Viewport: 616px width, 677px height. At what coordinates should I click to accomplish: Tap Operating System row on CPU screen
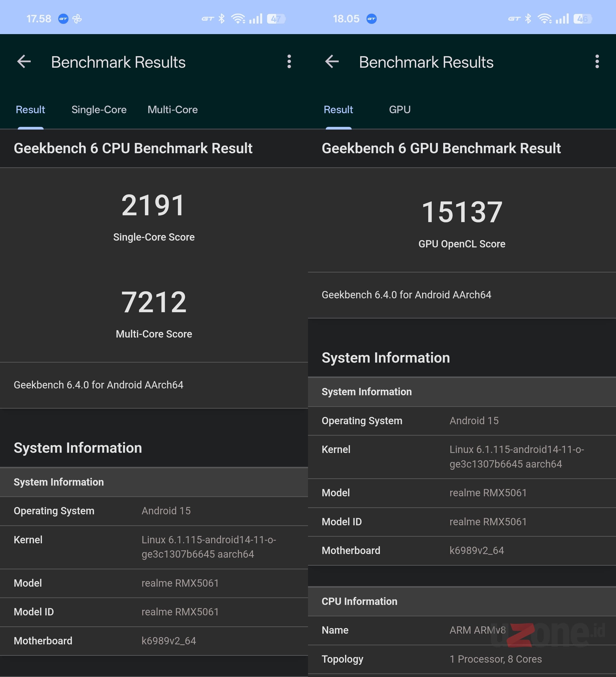pos(154,511)
